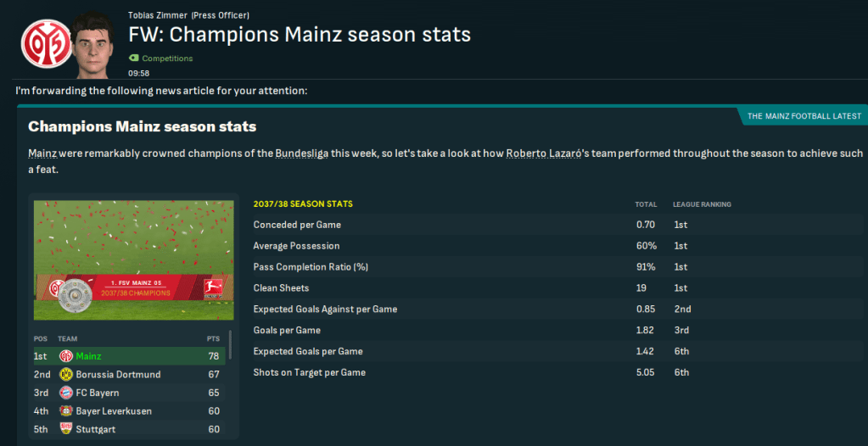Screen dimensions: 868x446
Task: Click the Borussia Dortmund badge in table
Action: pyautogui.click(x=64, y=375)
